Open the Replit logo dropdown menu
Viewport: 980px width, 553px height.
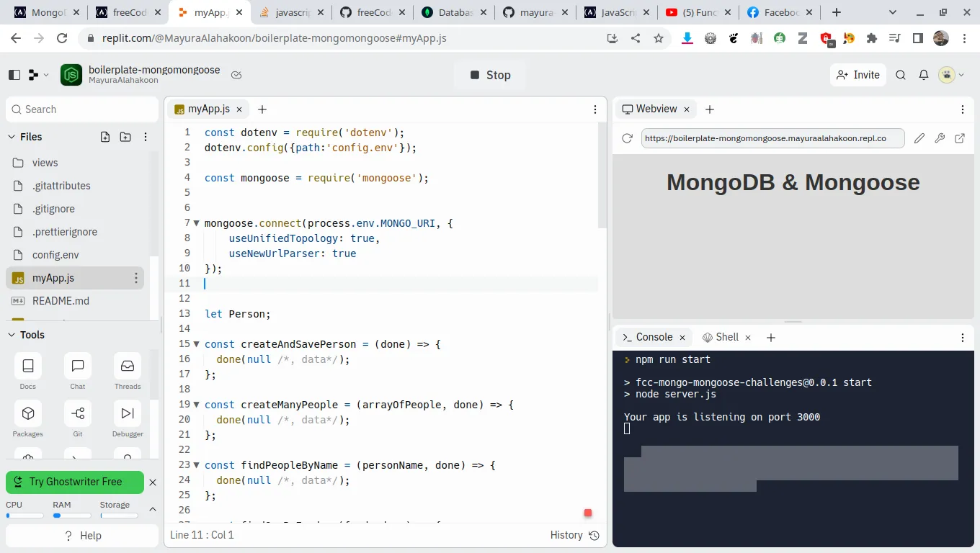tap(38, 75)
